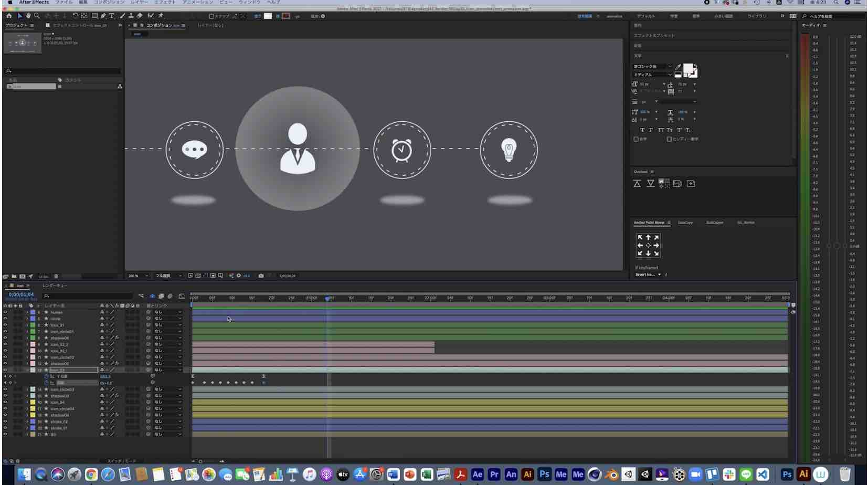
Task: Select the Roto Brush tool
Action: [x=151, y=16]
